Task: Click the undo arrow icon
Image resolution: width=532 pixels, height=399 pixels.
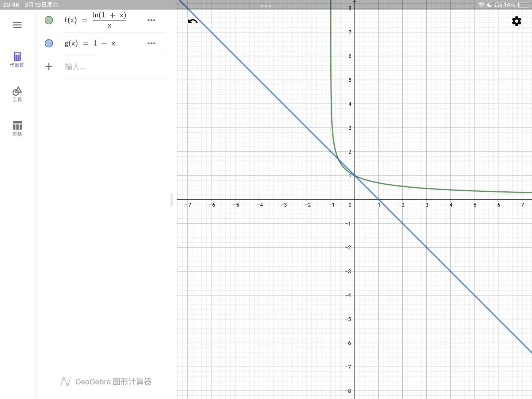Action: [192, 21]
